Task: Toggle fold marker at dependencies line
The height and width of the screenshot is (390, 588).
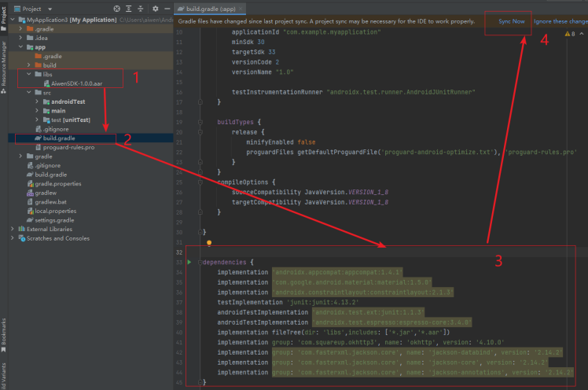Action: [200, 262]
